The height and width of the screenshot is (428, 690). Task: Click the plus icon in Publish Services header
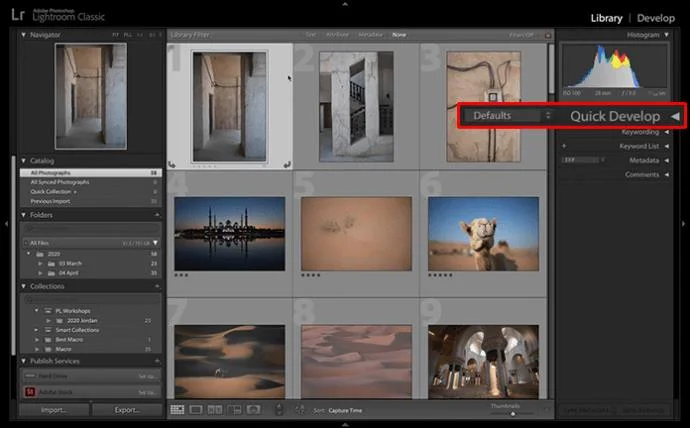point(156,361)
